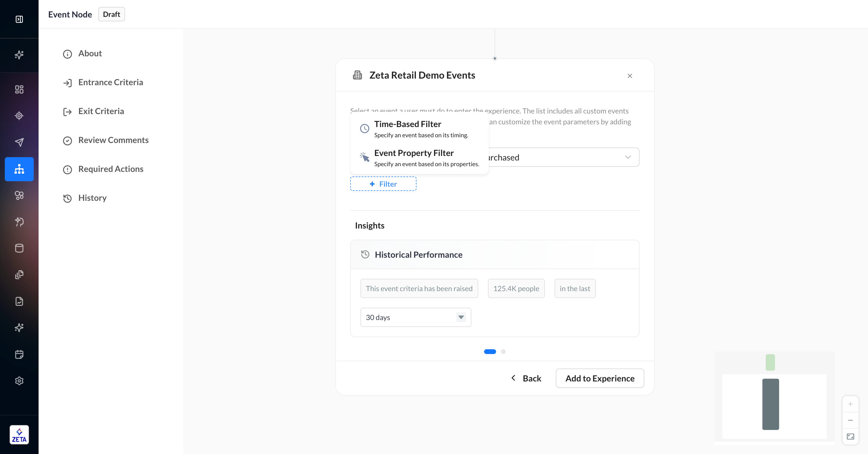The height and width of the screenshot is (454, 868).
Task: Expand the event dropdown ending in 'rchased'
Action: pyautogui.click(x=563, y=157)
